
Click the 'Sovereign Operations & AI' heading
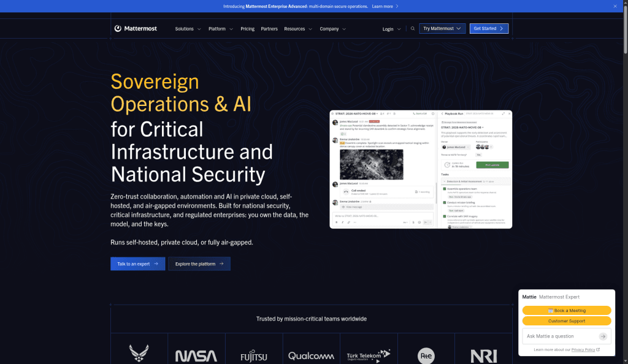[x=181, y=93]
